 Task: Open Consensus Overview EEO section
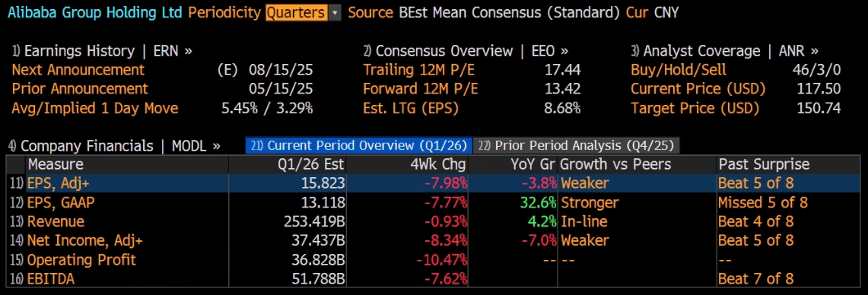(466, 52)
